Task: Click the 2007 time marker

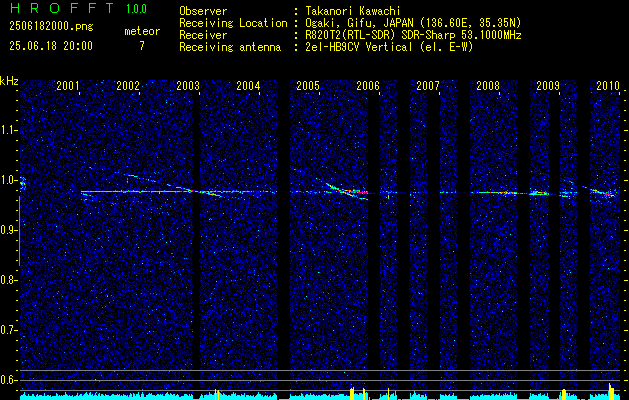Action: (428, 85)
